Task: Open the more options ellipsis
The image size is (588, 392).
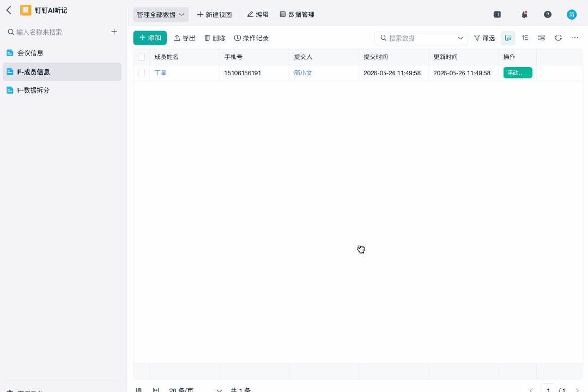Action: [575, 38]
